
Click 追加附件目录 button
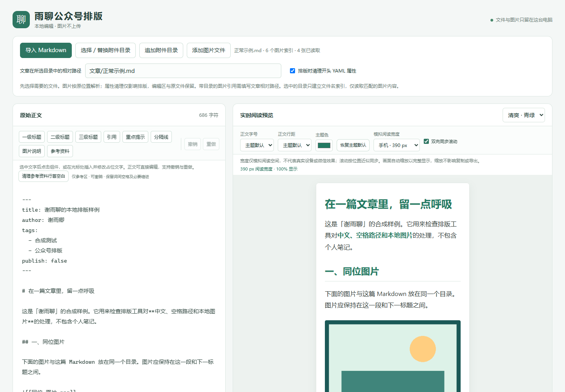point(161,50)
